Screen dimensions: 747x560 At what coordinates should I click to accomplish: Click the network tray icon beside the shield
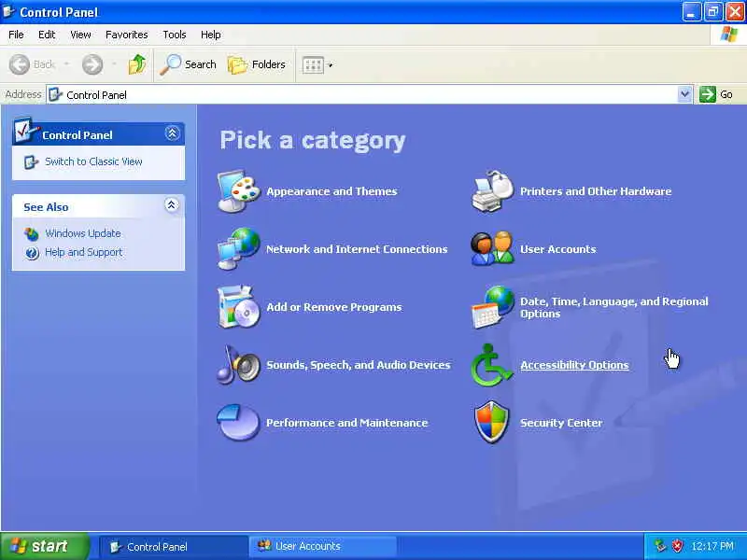(x=660, y=546)
